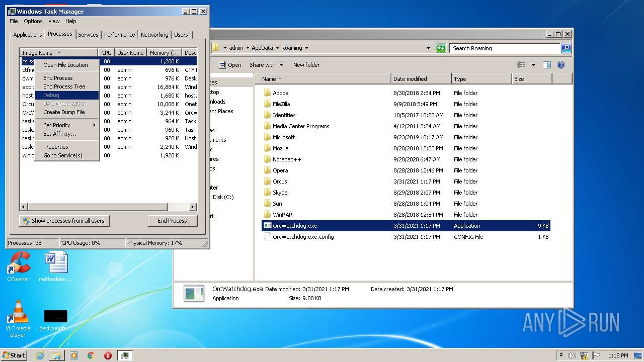Choose End Process Tree in context menu
Screen dimensions: 644x362
(x=67, y=86)
